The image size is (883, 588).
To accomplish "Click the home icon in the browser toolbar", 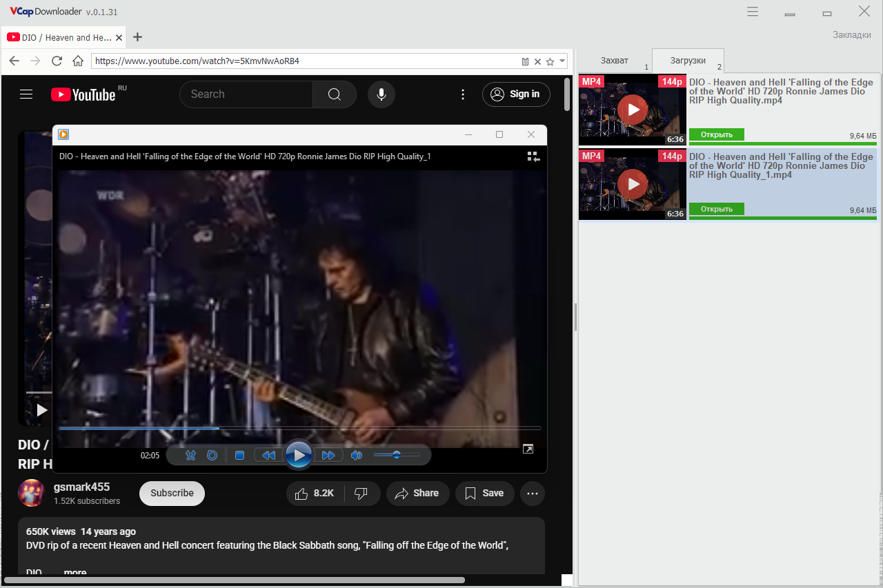I will [78, 61].
